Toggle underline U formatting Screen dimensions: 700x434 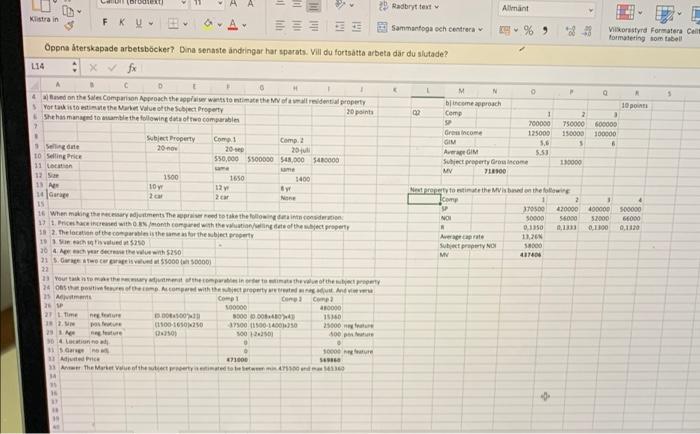138,22
